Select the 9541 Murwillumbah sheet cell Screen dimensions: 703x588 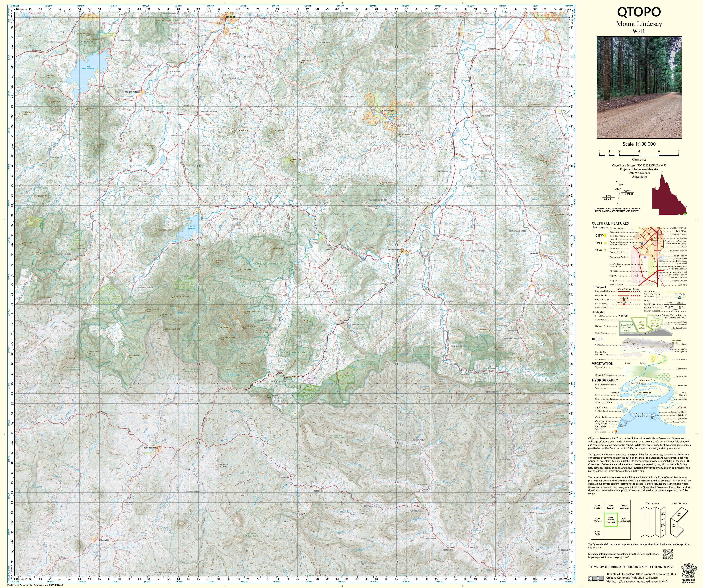click(x=624, y=520)
